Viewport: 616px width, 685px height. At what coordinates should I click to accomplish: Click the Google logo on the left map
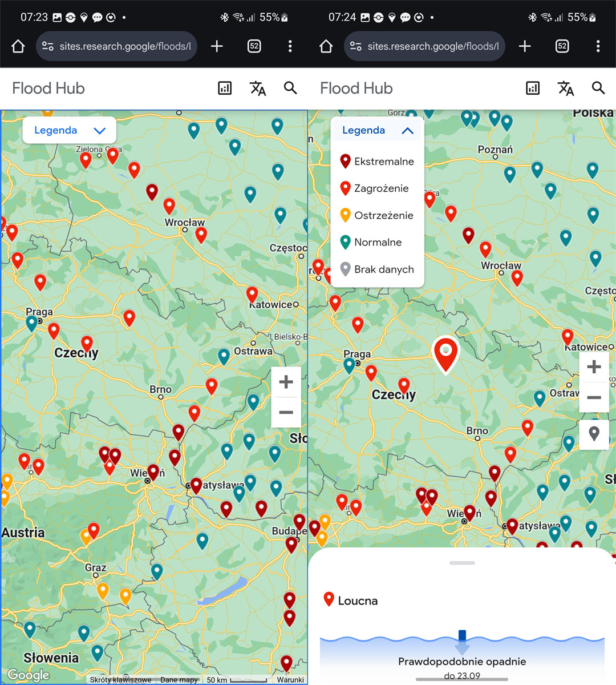[x=29, y=676]
